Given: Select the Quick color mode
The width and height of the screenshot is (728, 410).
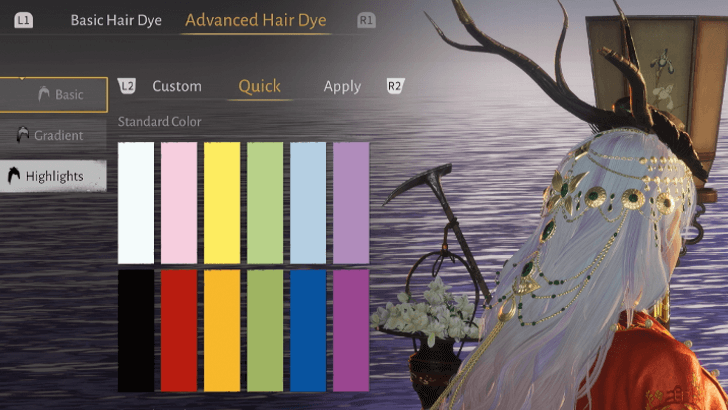Looking at the screenshot, I should [259, 87].
